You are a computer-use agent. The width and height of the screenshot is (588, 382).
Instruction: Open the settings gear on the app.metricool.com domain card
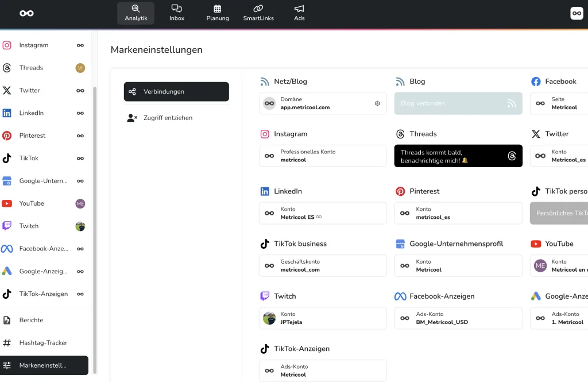377,103
